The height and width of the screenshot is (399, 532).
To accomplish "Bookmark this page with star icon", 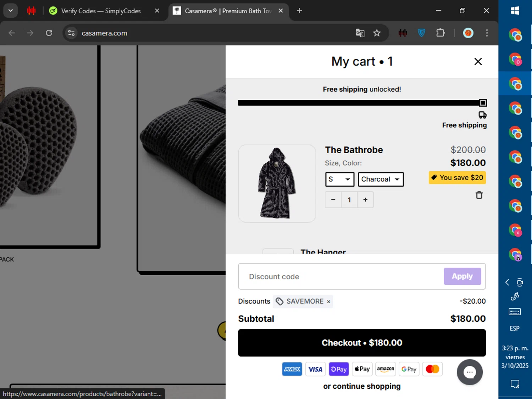I will point(377,33).
